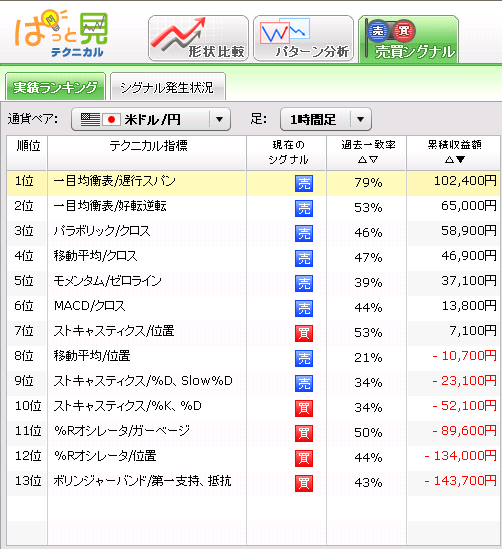Image resolution: width=502 pixels, height=549 pixels.
Task: Click the ぱっと見テクニカル logo
Action: (62, 33)
